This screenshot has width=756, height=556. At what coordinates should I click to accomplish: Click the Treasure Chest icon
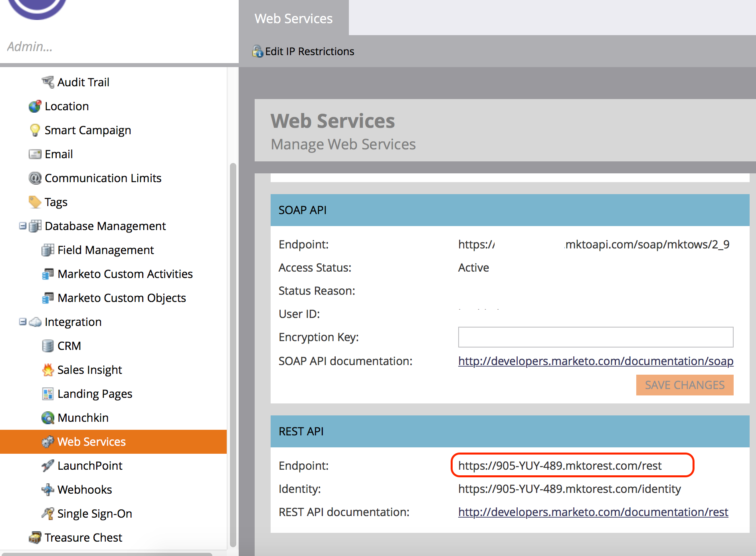(x=35, y=538)
